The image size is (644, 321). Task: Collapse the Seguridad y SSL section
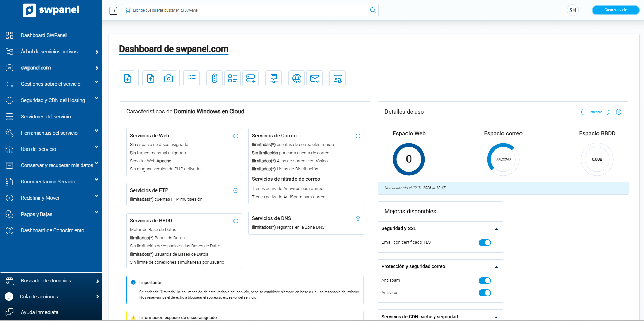click(x=496, y=229)
